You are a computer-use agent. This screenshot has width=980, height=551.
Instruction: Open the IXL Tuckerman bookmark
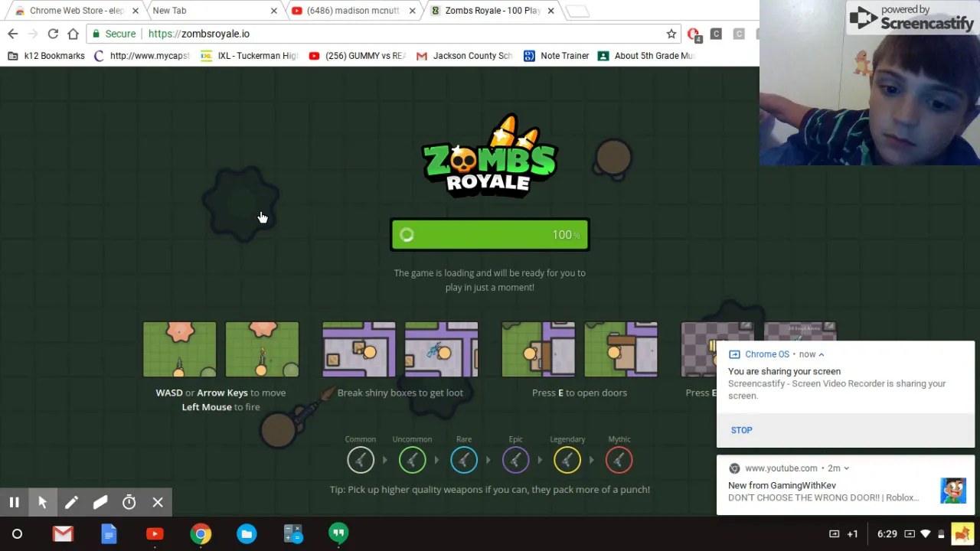click(x=249, y=56)
